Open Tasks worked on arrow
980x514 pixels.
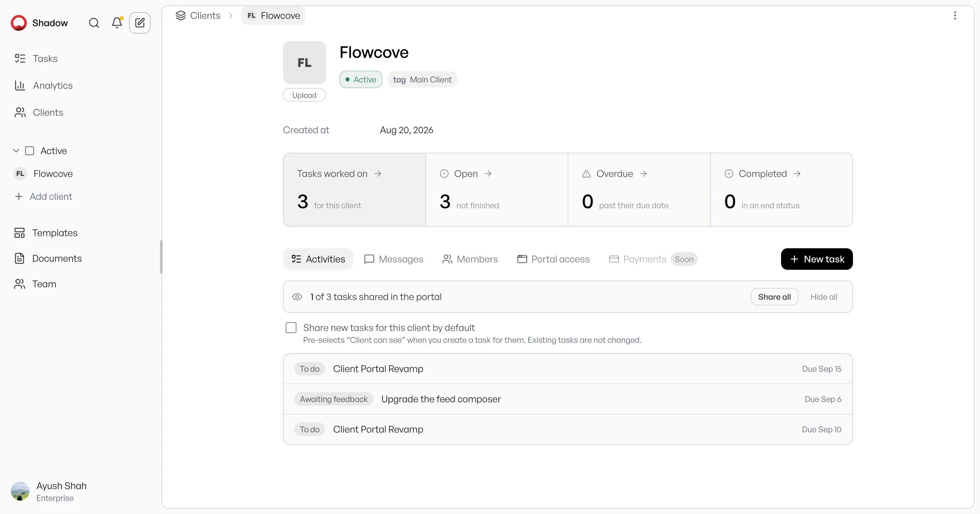[x=378, y=174]
